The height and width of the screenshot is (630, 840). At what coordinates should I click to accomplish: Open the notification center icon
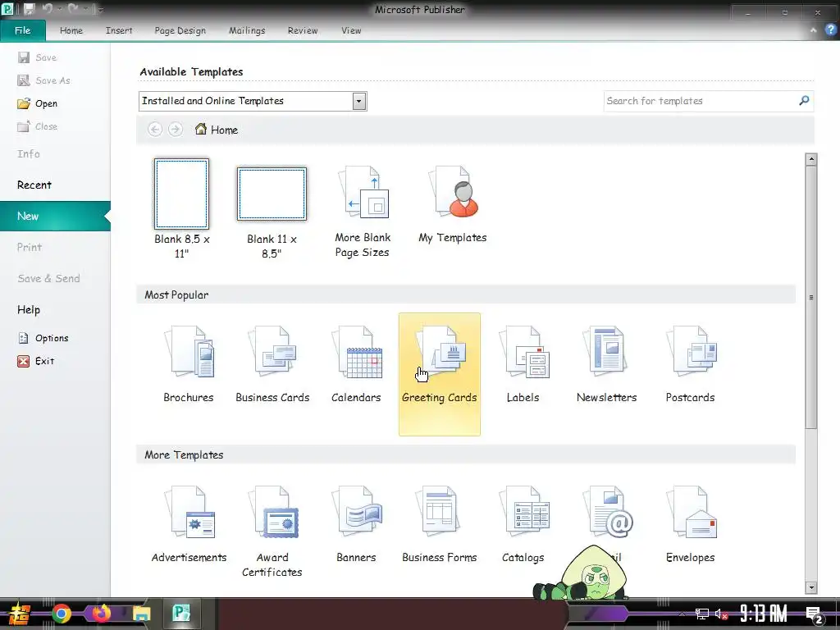(815, 615)
